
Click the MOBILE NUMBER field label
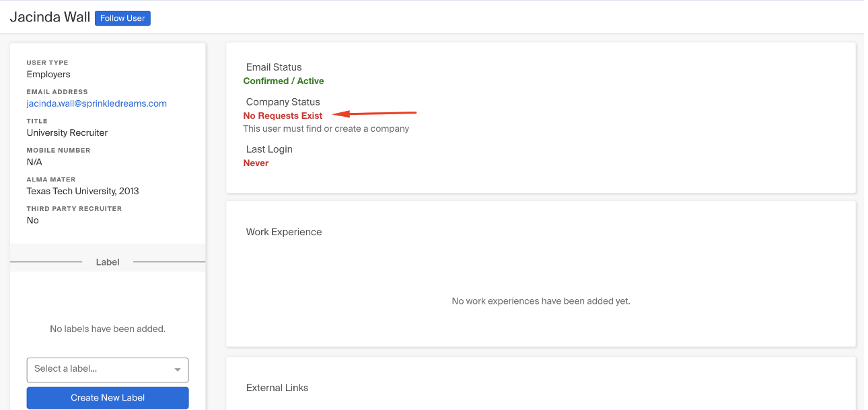57,151
